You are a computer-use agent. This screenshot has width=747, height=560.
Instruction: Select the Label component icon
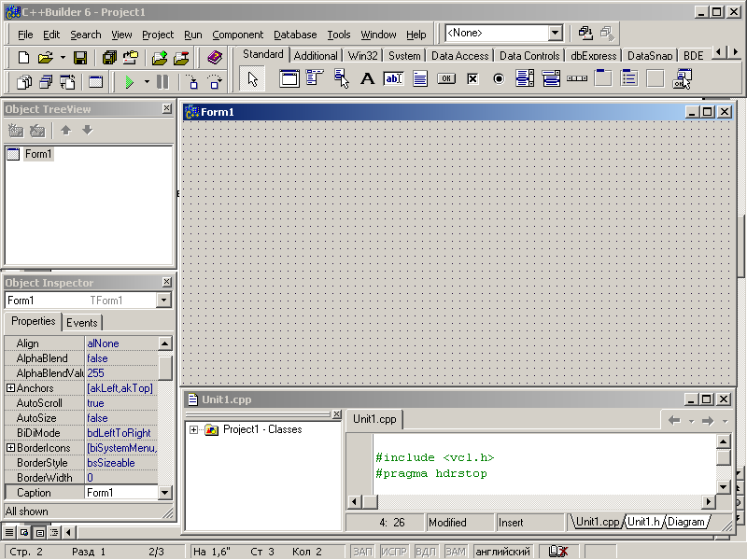click(367, 78)
